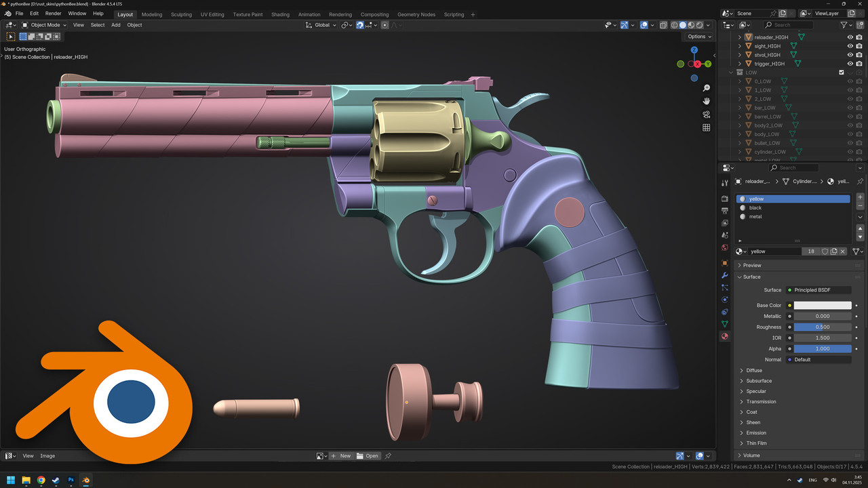Toggle fake user shield for yellow material

825,251
